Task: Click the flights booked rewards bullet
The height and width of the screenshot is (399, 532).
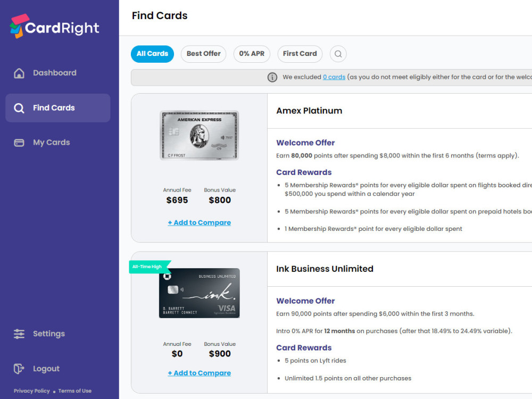Action: tap(408, 190)
